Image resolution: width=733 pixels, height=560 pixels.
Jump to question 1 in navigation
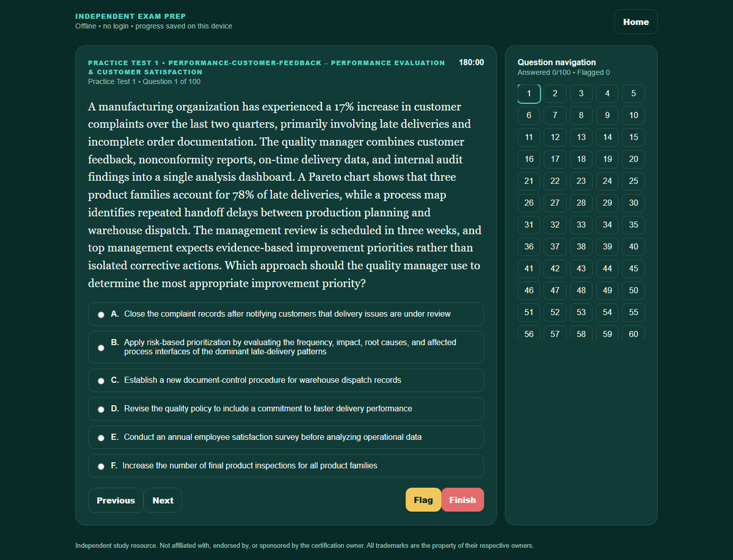coord(529,93)
